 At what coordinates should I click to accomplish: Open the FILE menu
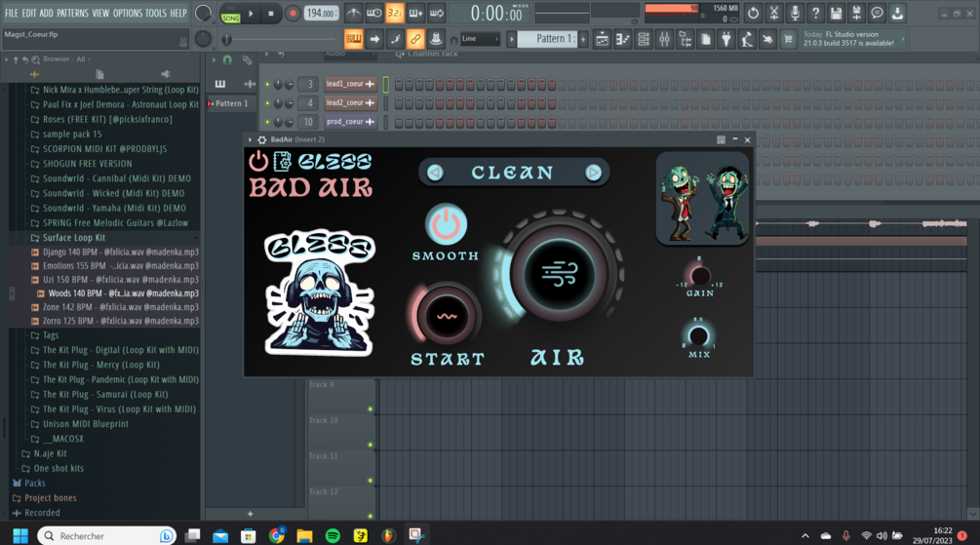click(12, 13)
